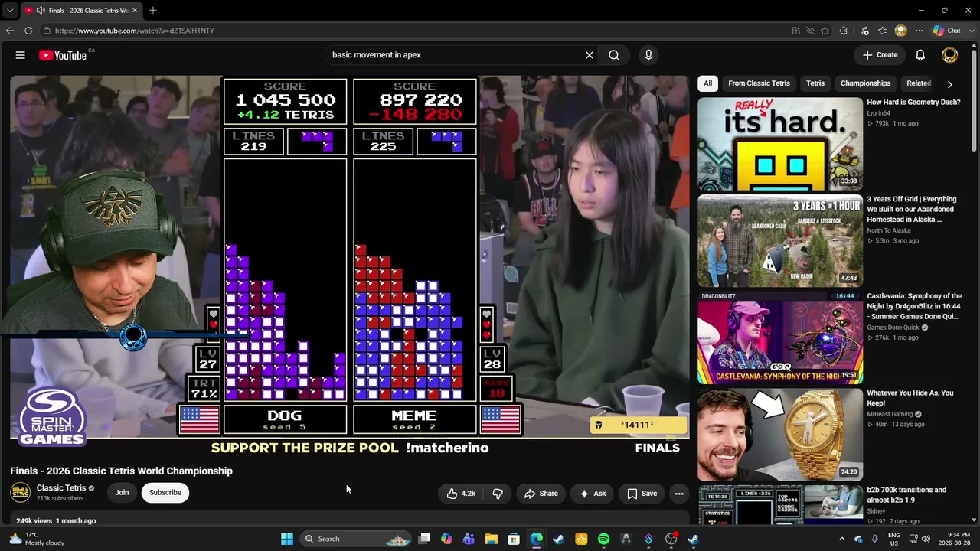Clear the search box with the X

(590, 55)
